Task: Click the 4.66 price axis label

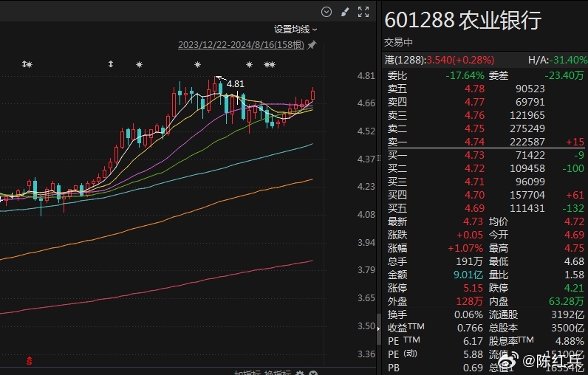Action: coord(366,103)
